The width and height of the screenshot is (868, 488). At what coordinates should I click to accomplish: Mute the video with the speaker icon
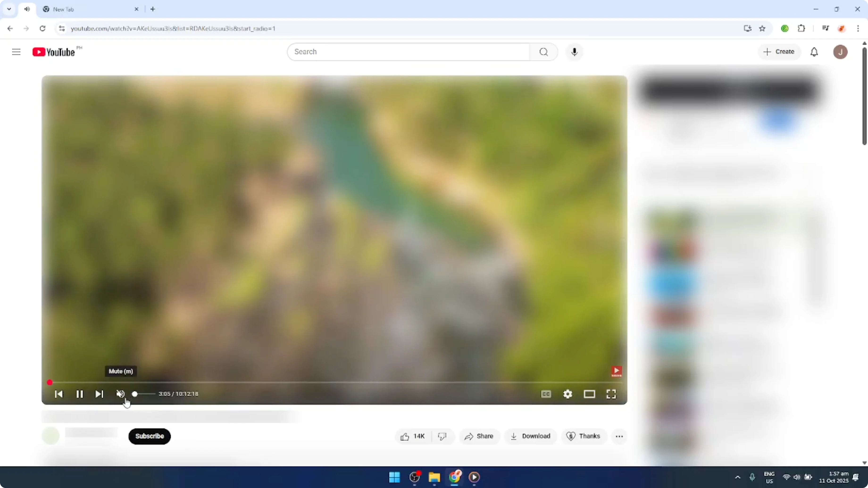(120, 394)
